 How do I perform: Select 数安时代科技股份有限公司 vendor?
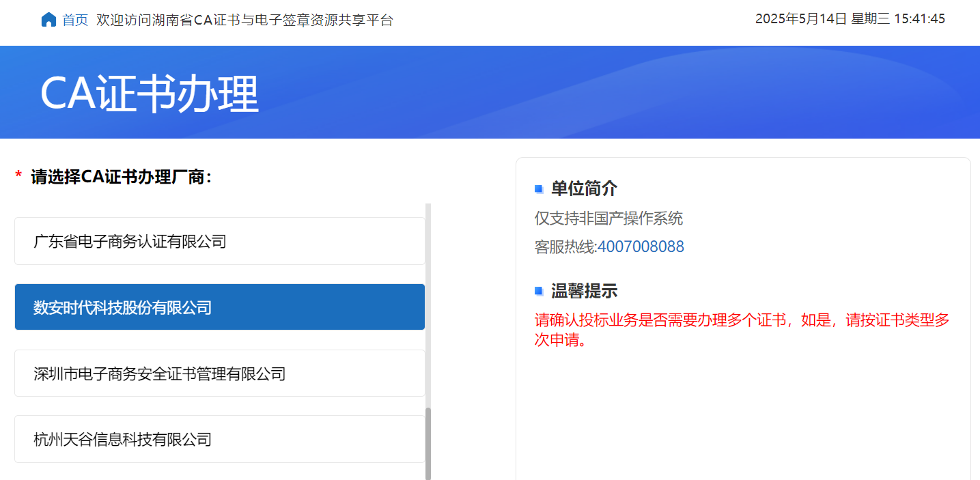pos(220,307)
